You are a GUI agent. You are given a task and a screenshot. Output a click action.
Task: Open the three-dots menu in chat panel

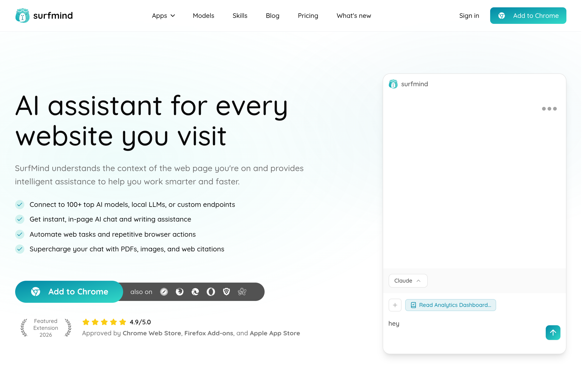coord(549,109)
